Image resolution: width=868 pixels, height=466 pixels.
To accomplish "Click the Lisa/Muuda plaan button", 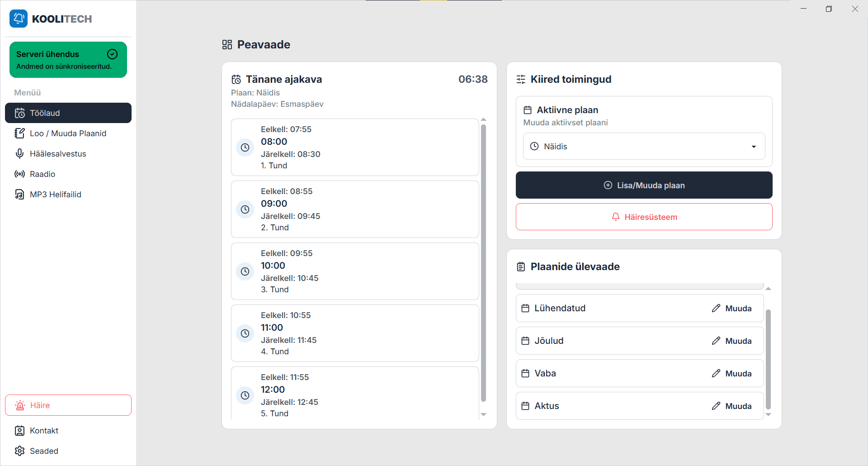I will (x=644, y=185).
